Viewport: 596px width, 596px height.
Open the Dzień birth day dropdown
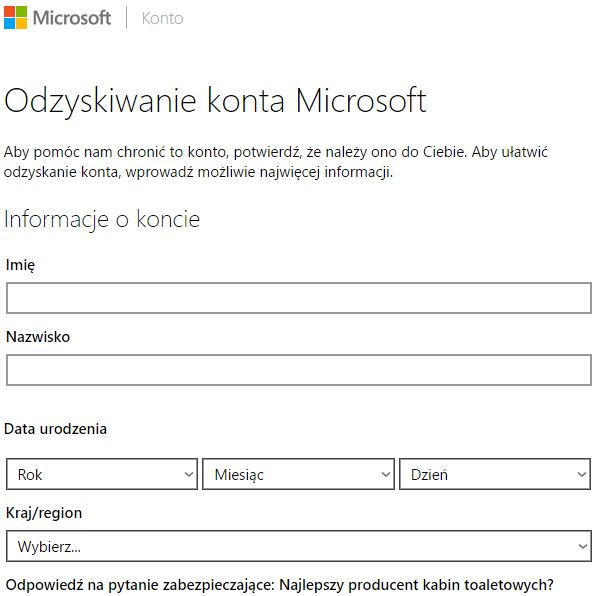point(495,474)
